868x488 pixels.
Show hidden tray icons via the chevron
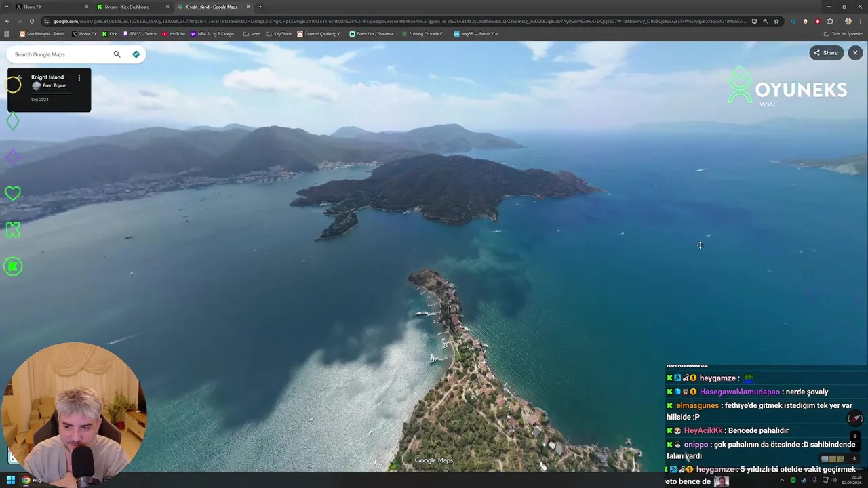(782, 480)
